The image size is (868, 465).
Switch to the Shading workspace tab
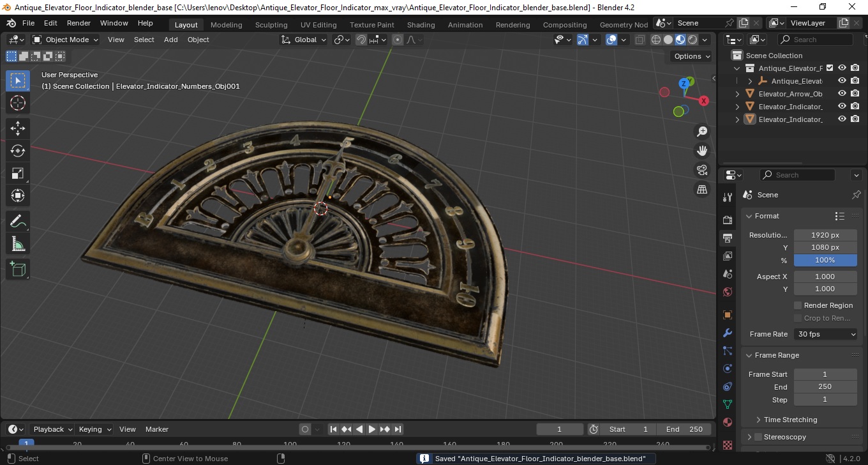(x=421, y=25)
